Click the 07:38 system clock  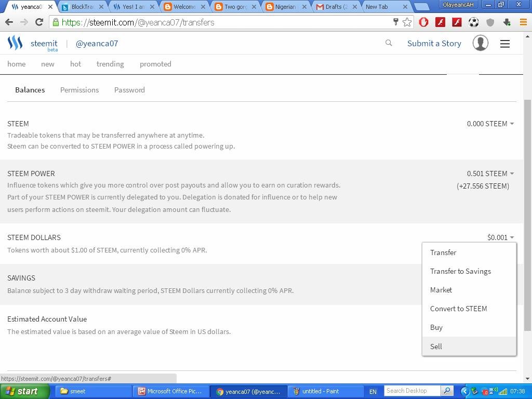tap(517, 391)
